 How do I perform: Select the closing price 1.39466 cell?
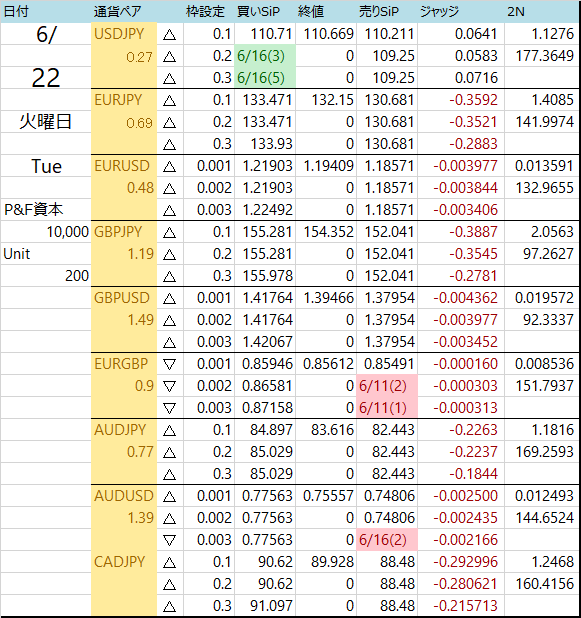(x=326, y=298)
